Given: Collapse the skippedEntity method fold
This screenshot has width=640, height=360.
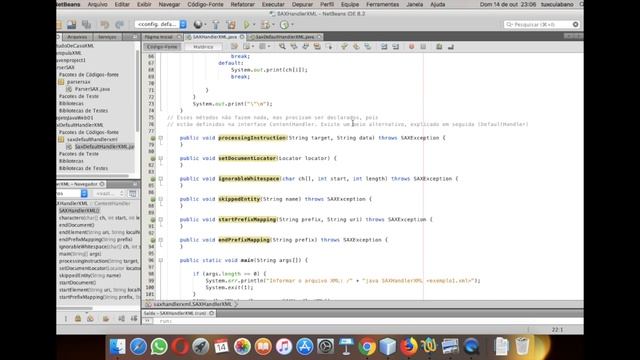Looking at the screenshot, I should [161, 199].
